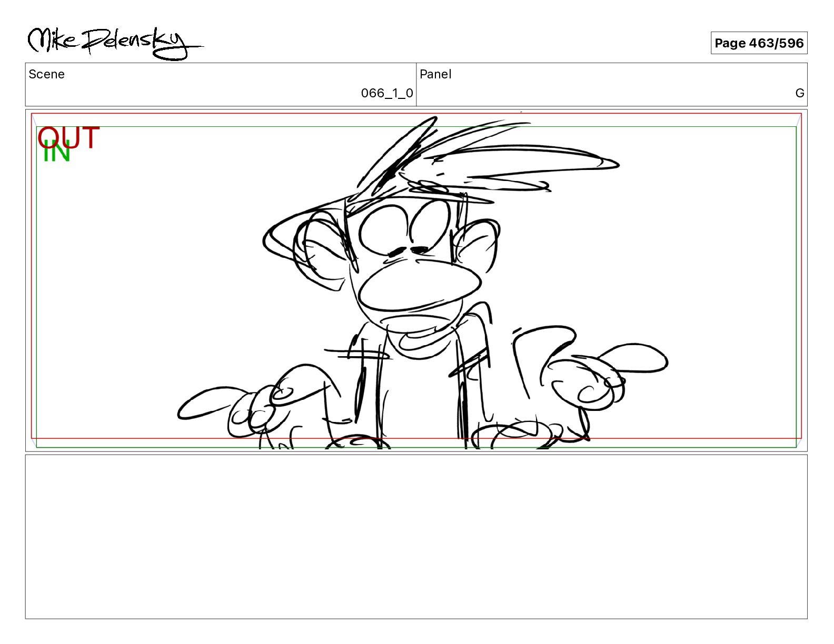Select panel letter G

pyautogui.click(x=799, y=93)
